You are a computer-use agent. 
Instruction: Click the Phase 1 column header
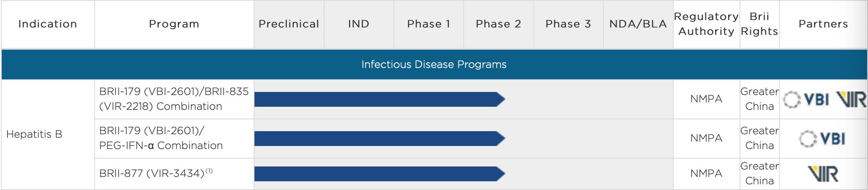(x=428, y=24)
